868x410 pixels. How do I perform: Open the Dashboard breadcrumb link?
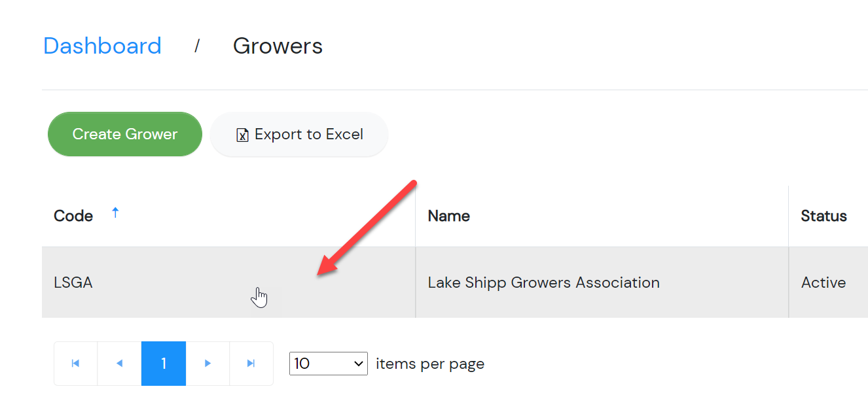click(x=102, y=46)
